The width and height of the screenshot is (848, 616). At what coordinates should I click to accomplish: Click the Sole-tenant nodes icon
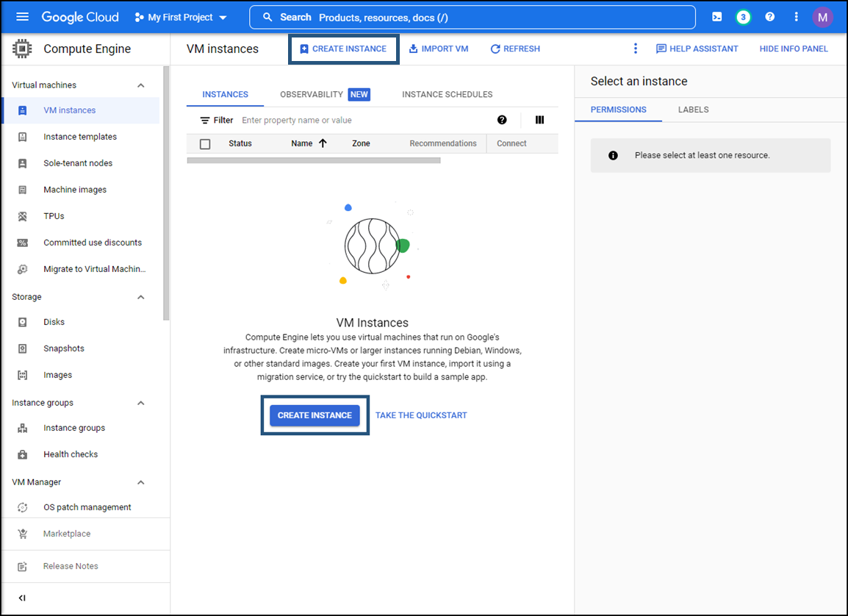[x=22, y=163]
